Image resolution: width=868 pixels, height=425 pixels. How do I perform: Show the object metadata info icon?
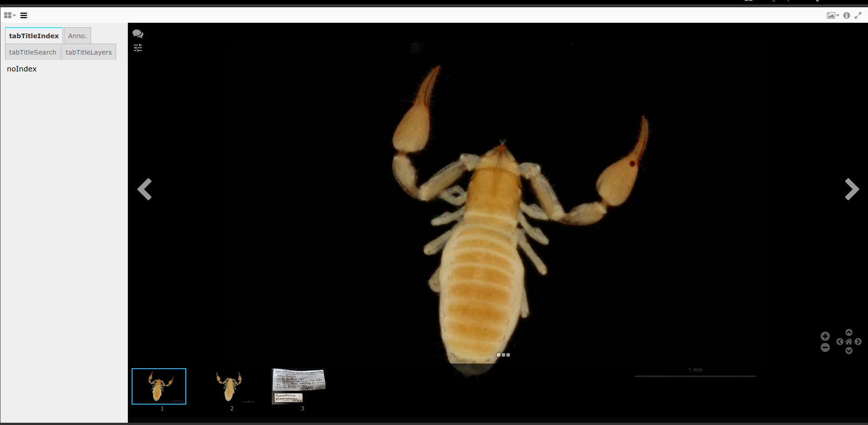click(x=847, y=15)
